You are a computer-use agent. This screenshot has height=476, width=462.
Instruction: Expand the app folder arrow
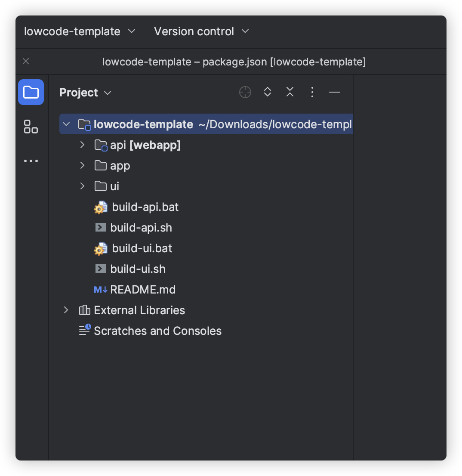pos(83,166)
